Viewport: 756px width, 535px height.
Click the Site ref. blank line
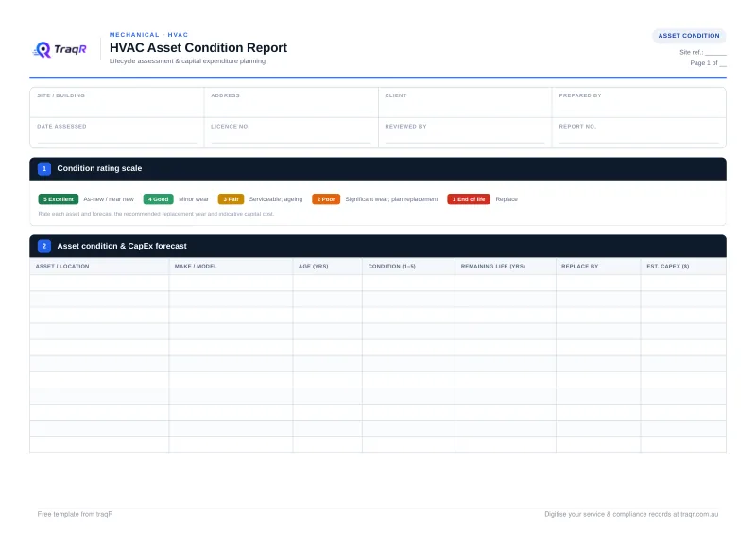coord(715,53)
